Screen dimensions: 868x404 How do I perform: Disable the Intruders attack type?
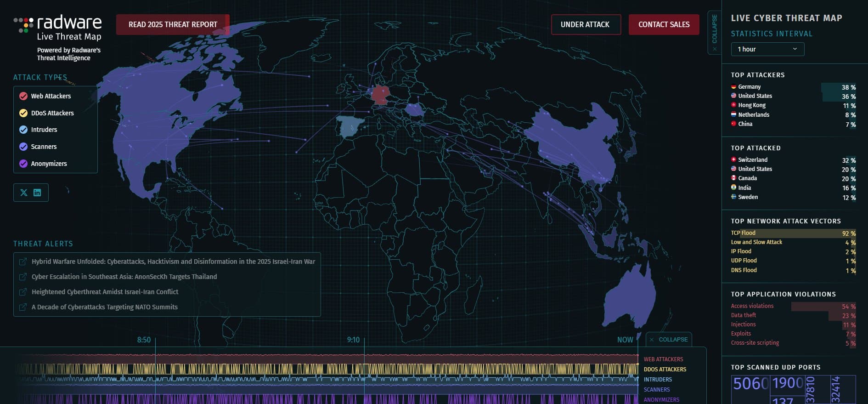click(x=23, y=130)
